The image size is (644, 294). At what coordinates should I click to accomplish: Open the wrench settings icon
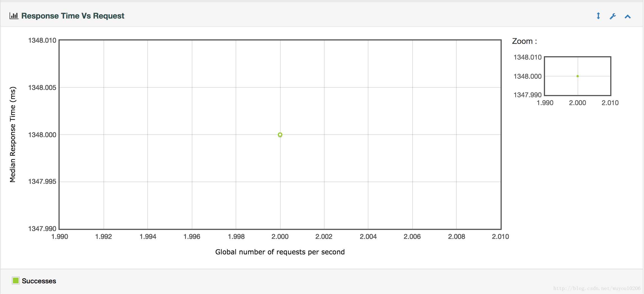coord(613,16)
